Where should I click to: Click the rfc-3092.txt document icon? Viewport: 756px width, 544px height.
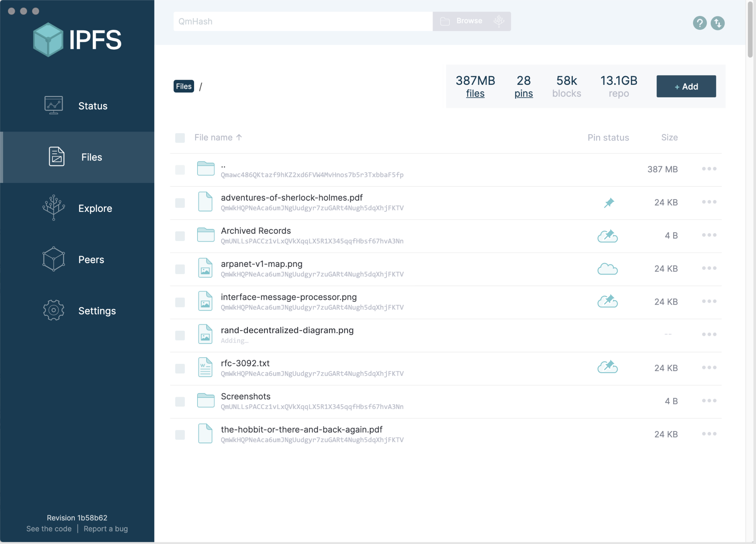(205, 367)
